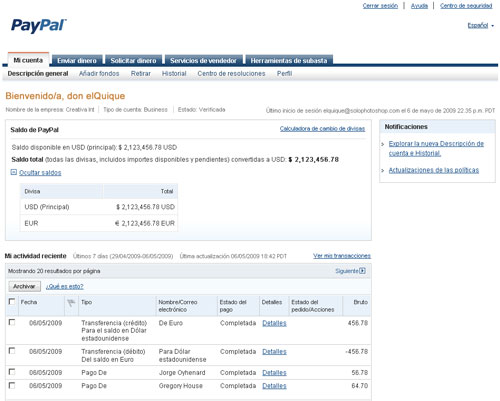This screenshot has height=401, width=500.
Task: Click the 56.78 gross amount
Action: 360,373
